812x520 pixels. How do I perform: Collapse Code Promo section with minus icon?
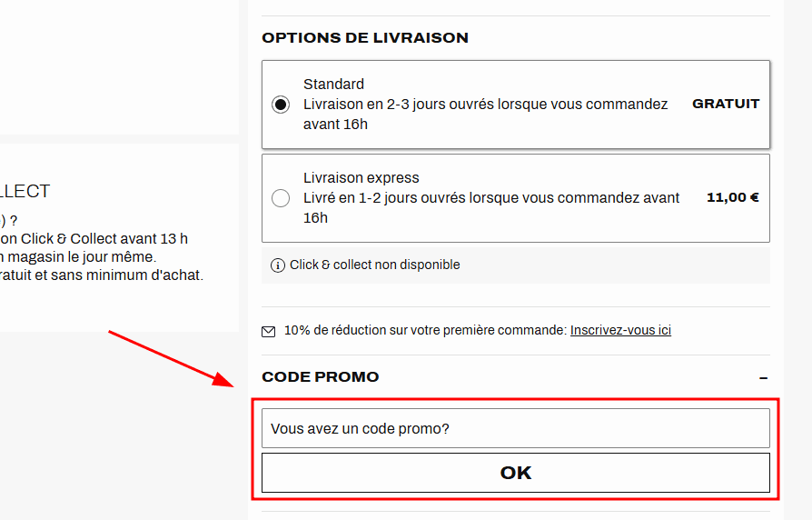click(763, 377)
